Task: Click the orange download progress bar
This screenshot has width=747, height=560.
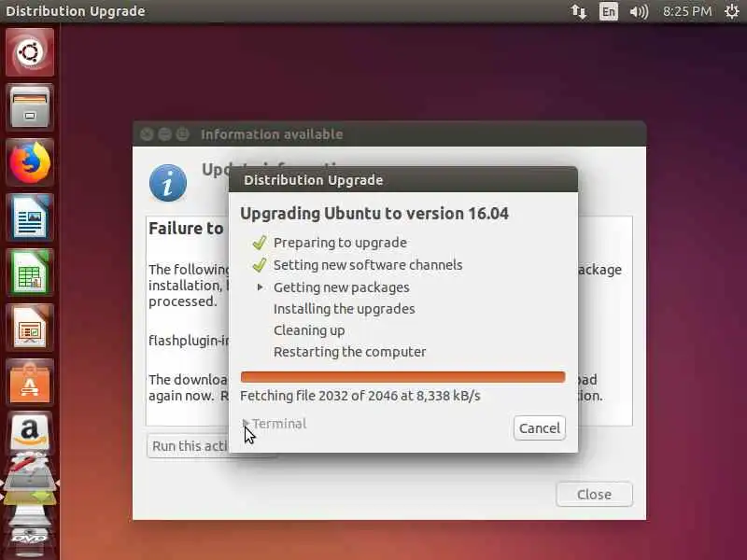Action: tap(402, 377)
